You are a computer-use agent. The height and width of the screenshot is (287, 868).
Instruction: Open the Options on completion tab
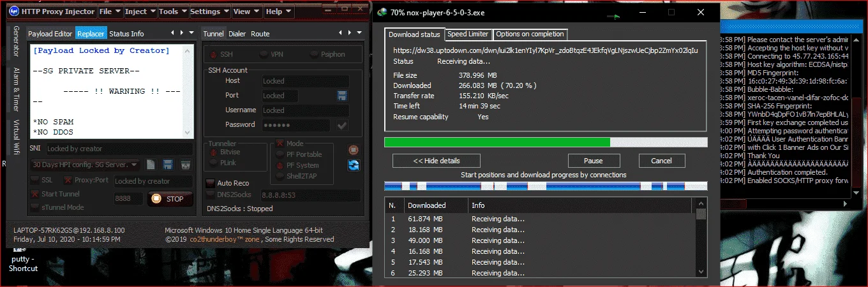point(530,34)
